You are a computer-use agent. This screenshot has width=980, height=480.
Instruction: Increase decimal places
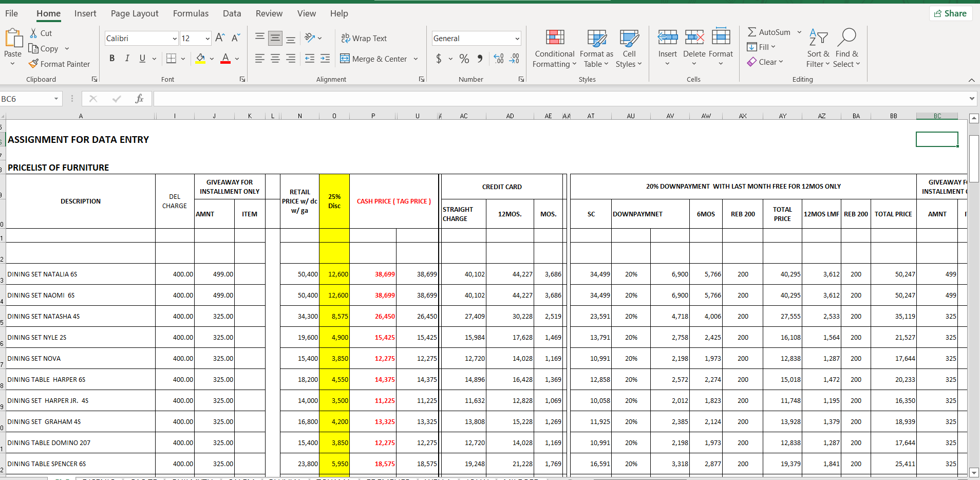(499, 59)
